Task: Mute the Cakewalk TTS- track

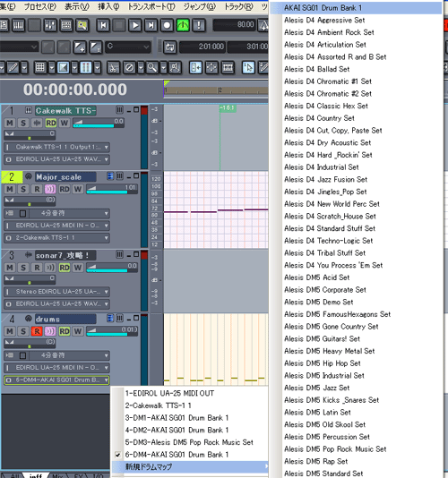Action: 10,123
